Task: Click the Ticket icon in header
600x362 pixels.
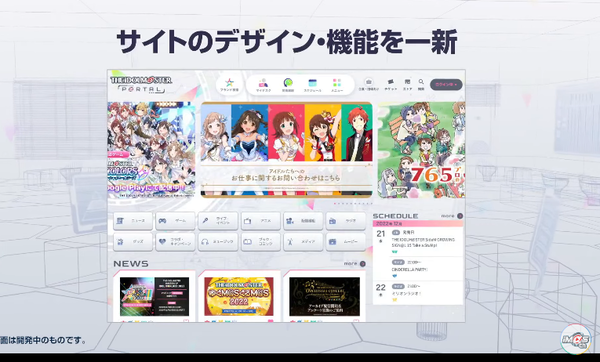Action: click(x=391, y=84)
